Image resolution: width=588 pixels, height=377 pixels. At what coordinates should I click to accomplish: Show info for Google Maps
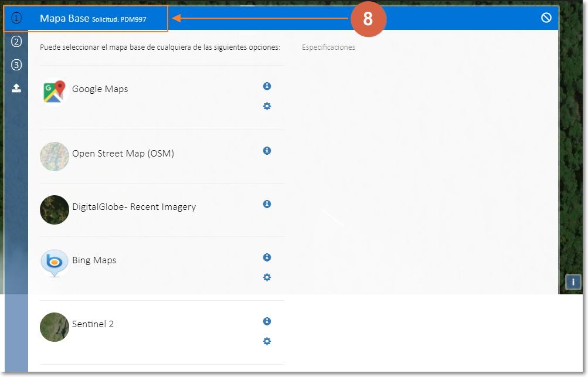(x=267, y=86)
